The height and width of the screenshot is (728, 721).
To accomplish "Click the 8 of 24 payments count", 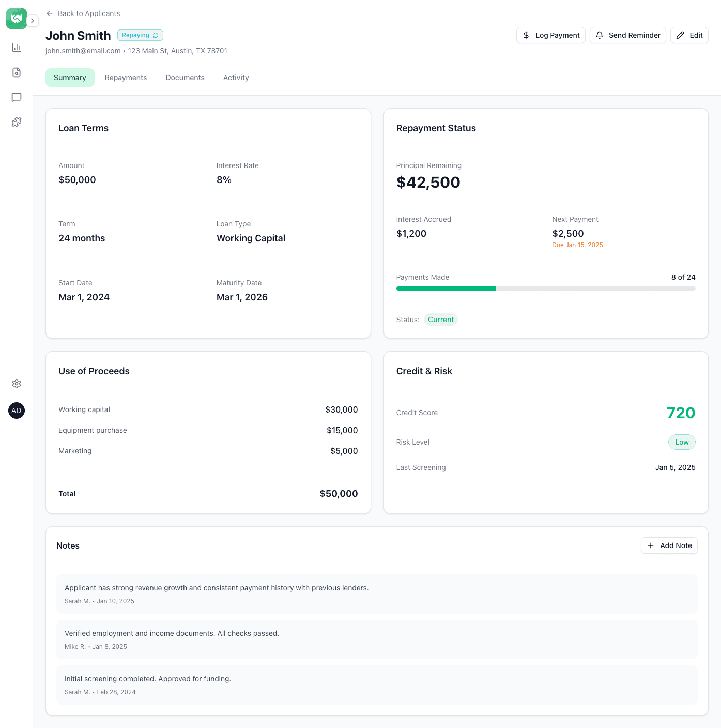I will click(x=683, y=277).
